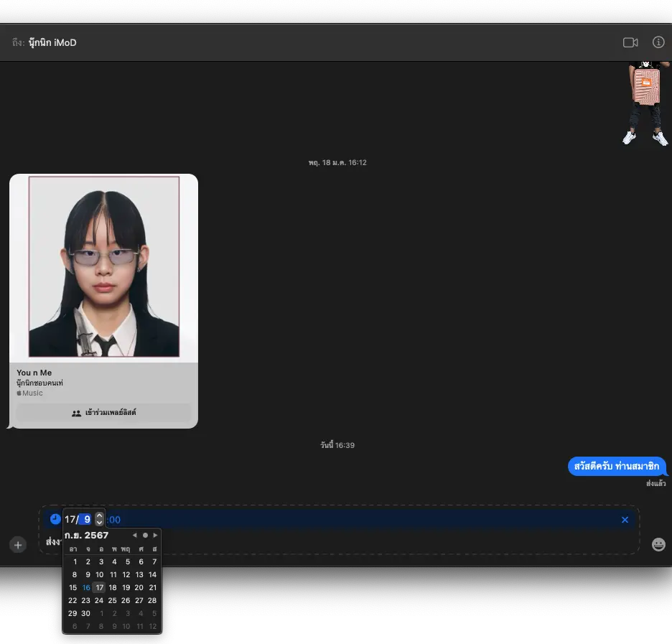Image resolution: width=672 pixels, height=644 pixels.
Task: Open the You n Me playlist cover
Action: tap(103, 266)
